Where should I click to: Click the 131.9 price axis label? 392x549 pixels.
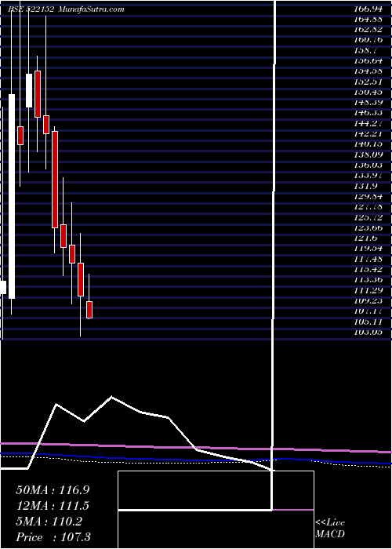pyautogui.click(x=366, y=186)
